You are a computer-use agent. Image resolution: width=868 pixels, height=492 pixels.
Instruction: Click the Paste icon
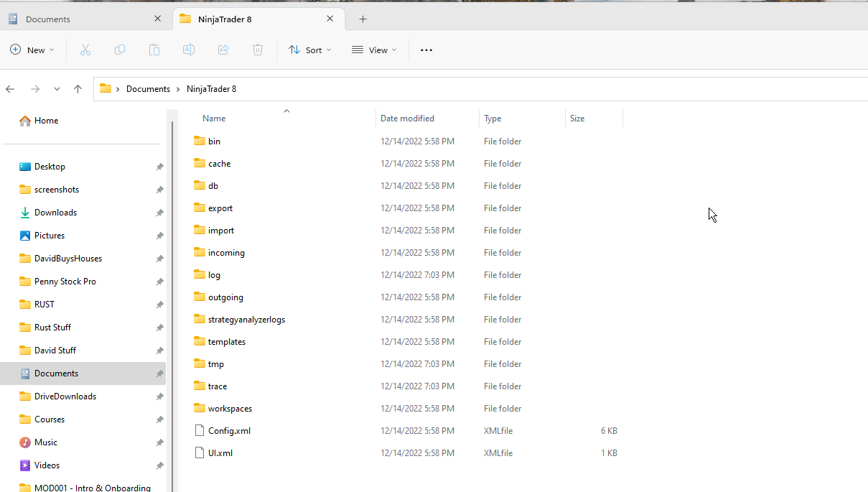tap(154, 50)
